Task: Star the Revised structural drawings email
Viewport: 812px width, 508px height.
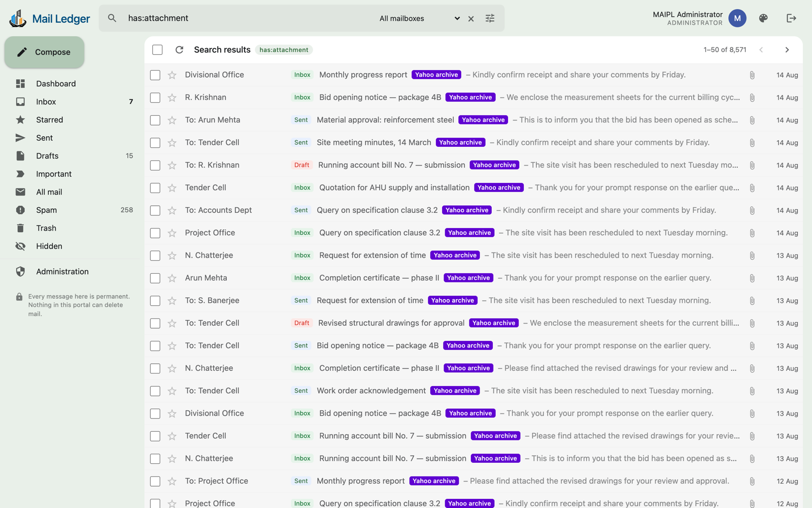Action: 172,324
